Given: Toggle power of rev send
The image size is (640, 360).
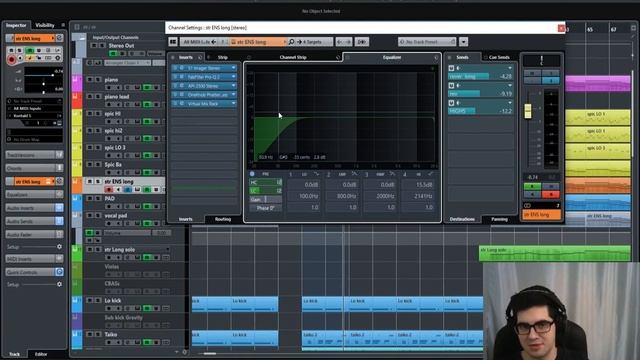Looking at the screenshot, I should [451, 86].
